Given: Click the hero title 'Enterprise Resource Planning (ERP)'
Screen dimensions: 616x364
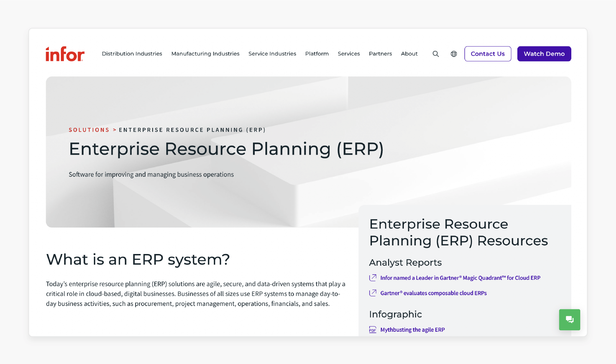Looking at the screenshot, I should point(226,149).
